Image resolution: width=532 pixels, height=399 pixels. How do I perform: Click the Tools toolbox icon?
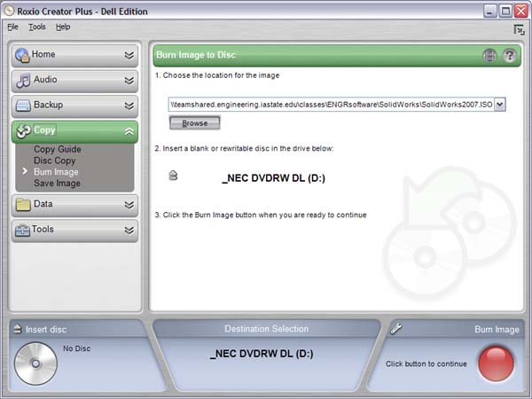tap(22, 231)
